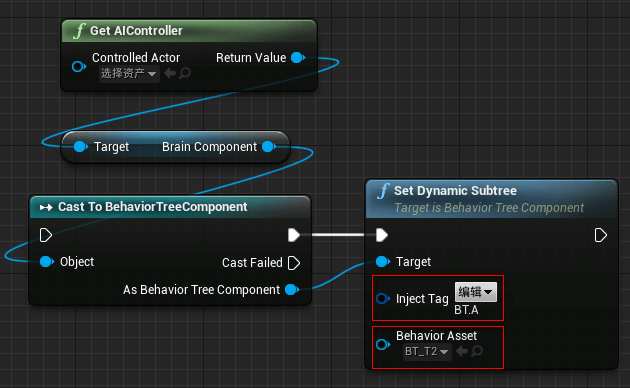The width and height of the screenshot is (630, 388).
Task: Click As Behavior Tree Component output pin
Action: [292, 290]
